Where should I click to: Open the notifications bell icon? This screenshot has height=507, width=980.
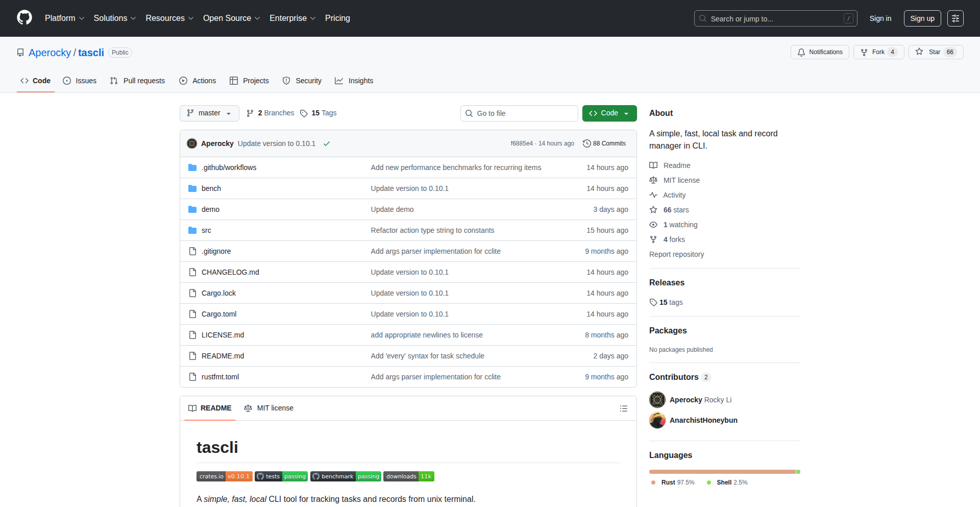(801, 52)
